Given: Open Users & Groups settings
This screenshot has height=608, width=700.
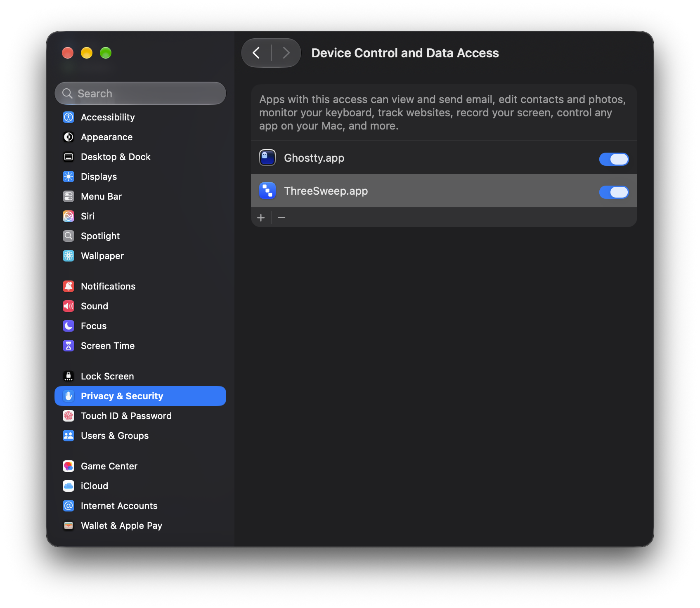Looking at the screenshot, I should point(140,436).
